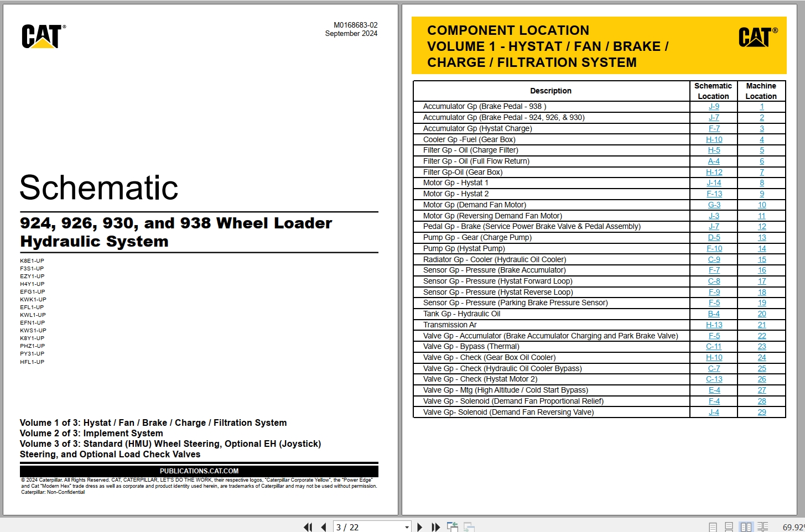Open E-4 link for High Altitude Cold Start Bypass
This screenshot has height=532, width=805.
click(714, 390)
